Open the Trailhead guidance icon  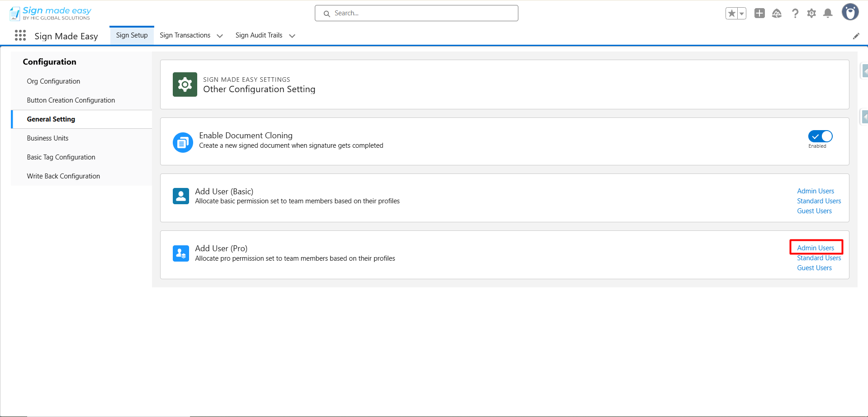click(777, 14)
